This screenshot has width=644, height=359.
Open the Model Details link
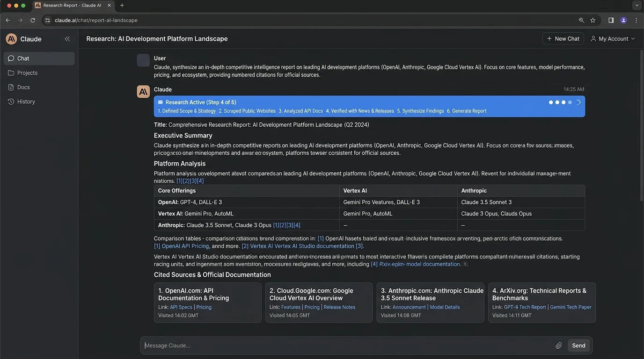pyautogui.click(x=445, y=307)
